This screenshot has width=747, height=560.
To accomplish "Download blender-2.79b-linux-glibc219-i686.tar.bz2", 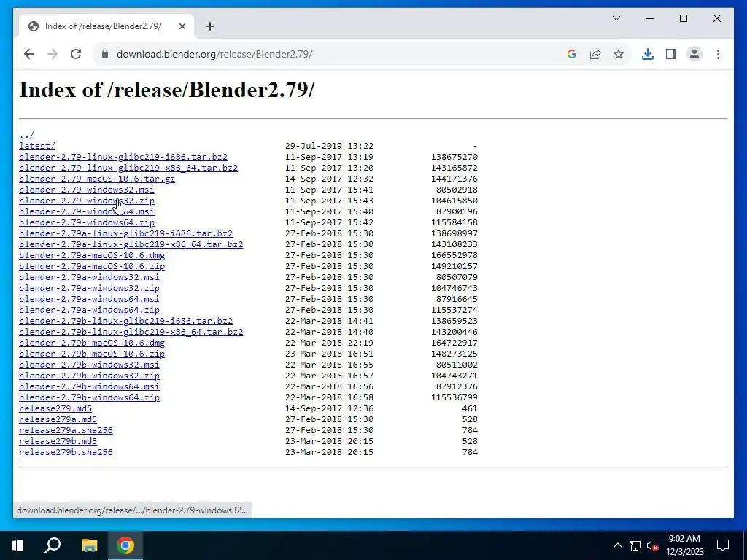I will pos(125,321).
